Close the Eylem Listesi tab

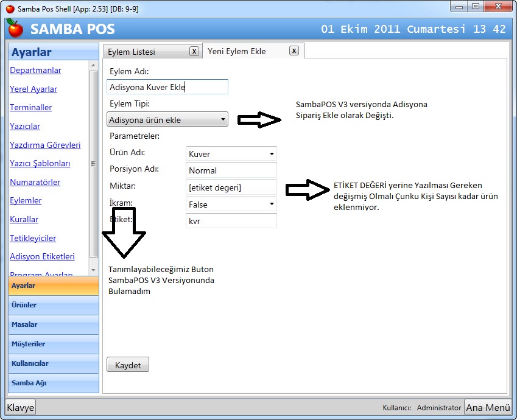(x=194, y=51)
